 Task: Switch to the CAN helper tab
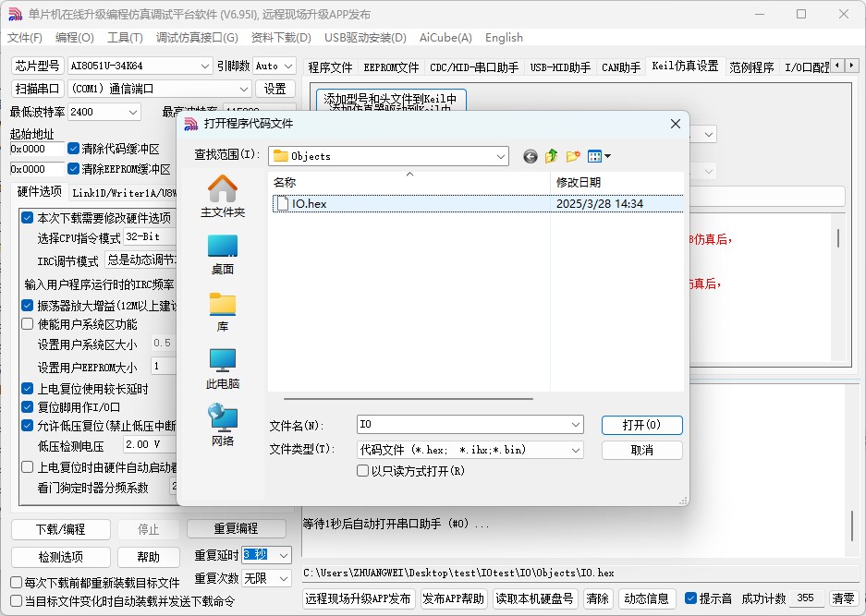point(621,67)
